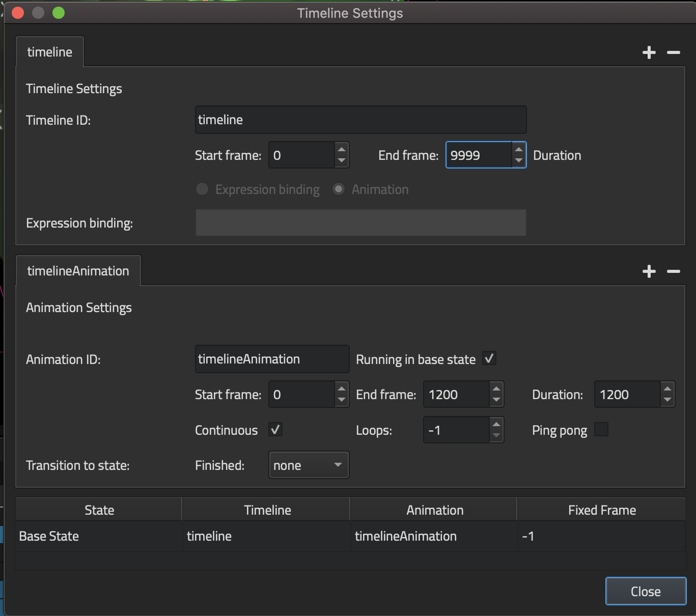
Task: Select the Expression binding radio button
Action: click(202, 189)
